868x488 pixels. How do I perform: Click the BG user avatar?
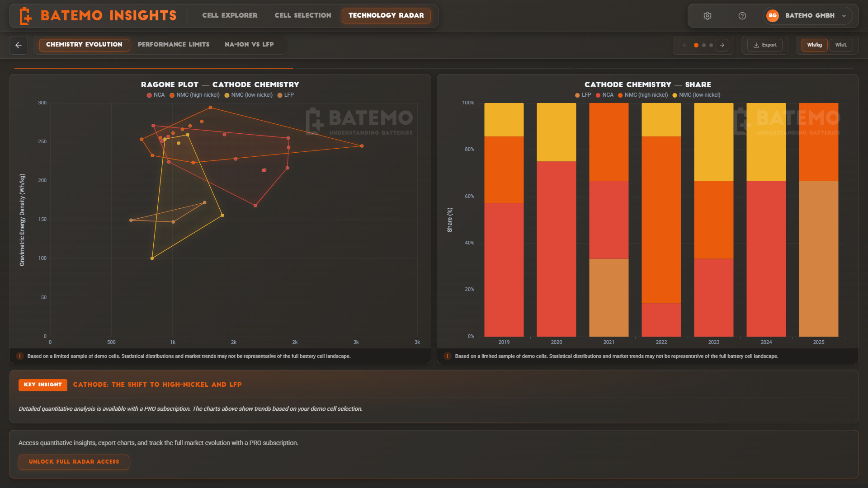773,16
